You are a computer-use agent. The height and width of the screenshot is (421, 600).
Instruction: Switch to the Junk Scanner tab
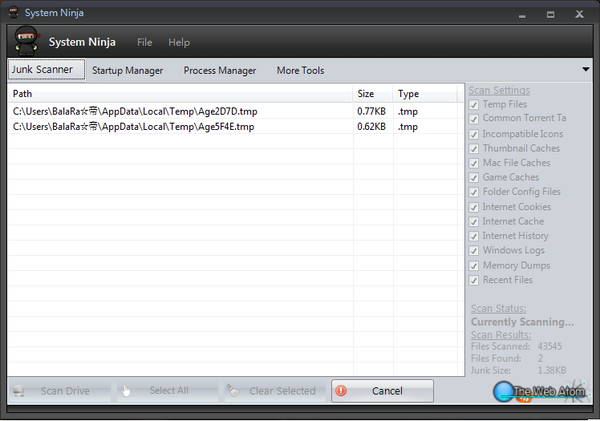46,70
